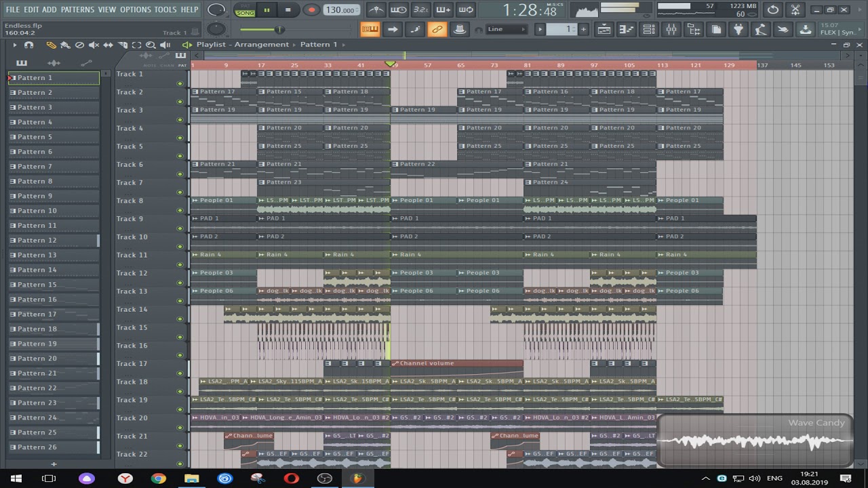
Task: Show automation clips tab in picker panel
Action: tap(86, 63)
